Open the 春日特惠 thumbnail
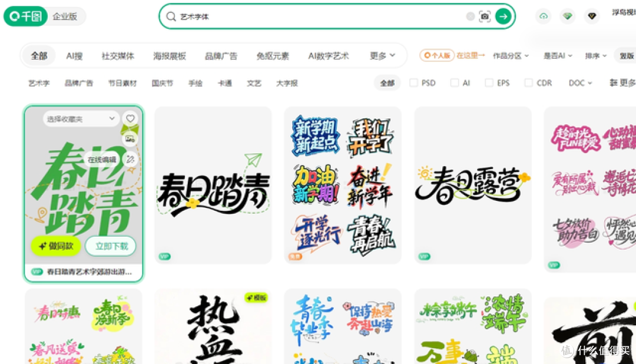The height and width of the screenshot is (364, 636). coord(84,327)
